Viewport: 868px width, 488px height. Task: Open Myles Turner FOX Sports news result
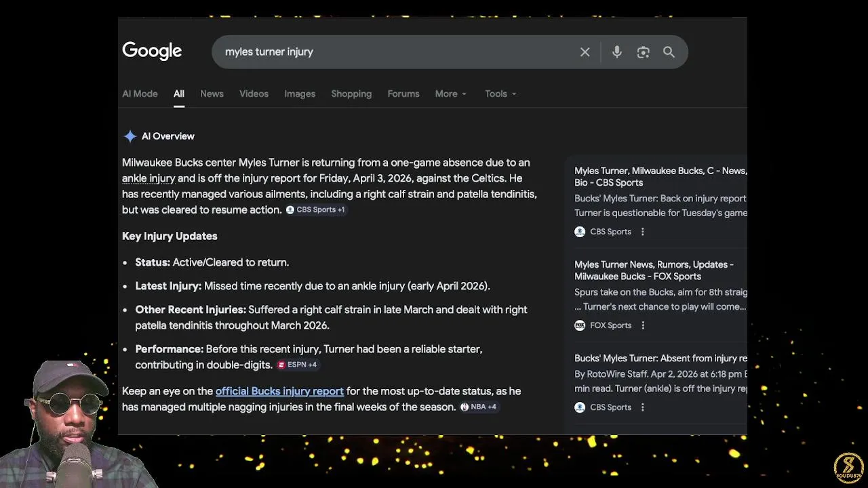(654, 270)
